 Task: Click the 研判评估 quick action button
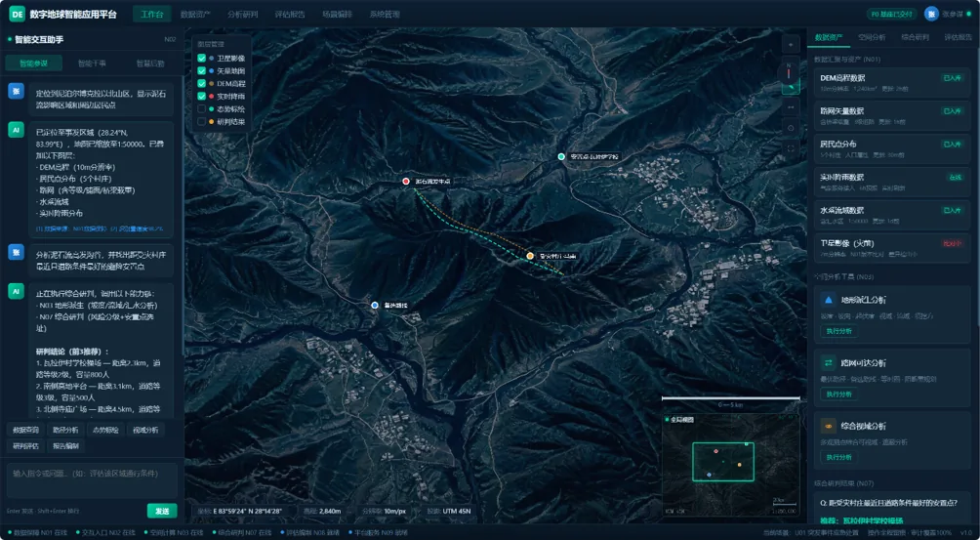[x=25, y=446]
